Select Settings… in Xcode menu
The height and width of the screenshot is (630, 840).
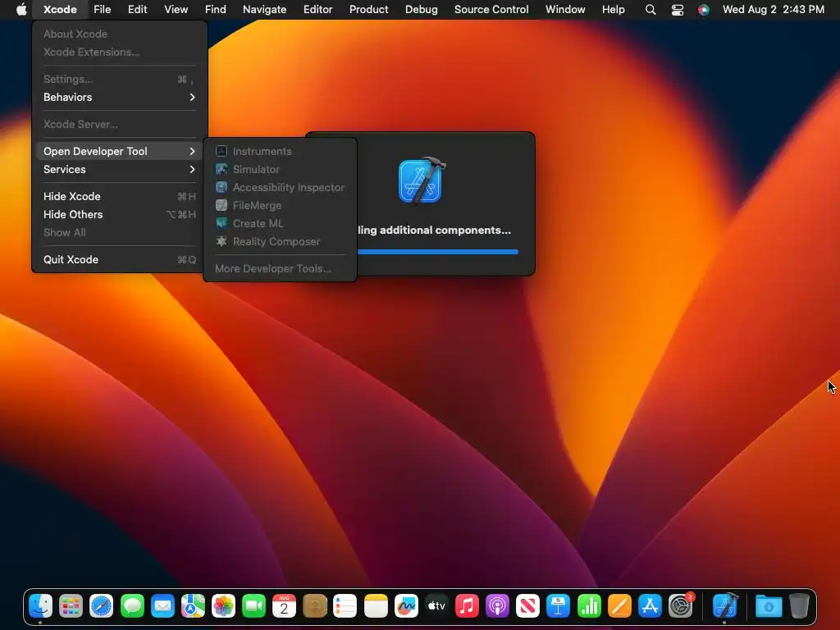pos(120,79)
